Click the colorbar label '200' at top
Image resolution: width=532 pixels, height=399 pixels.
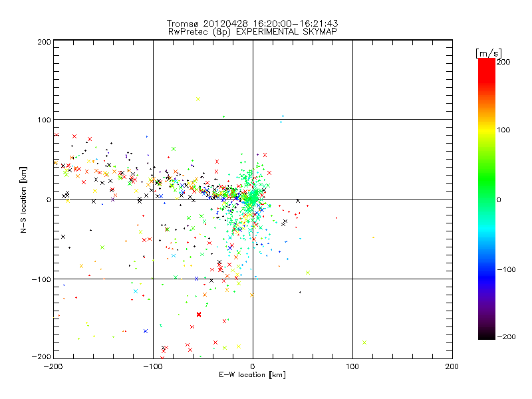click(x=503, y=62)
